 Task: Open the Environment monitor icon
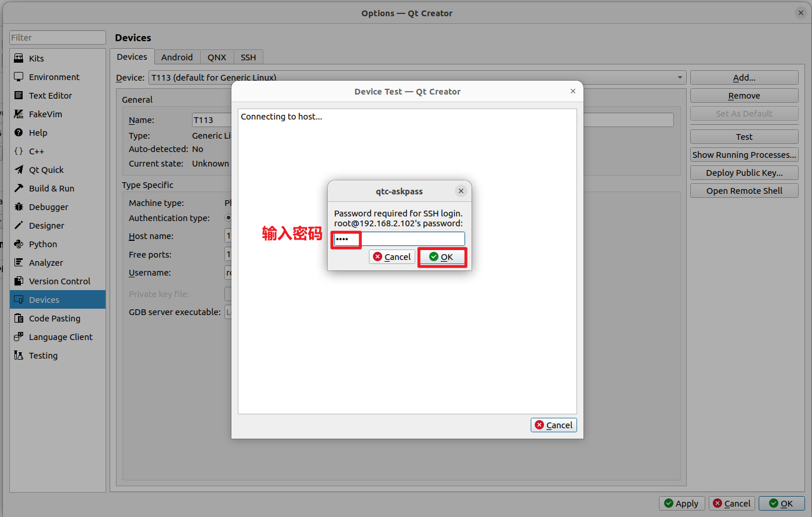[x=19, y=77]
